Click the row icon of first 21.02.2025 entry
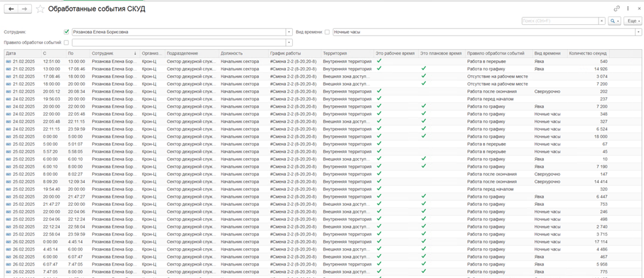644x278 pixels. [x=9, y=62]
